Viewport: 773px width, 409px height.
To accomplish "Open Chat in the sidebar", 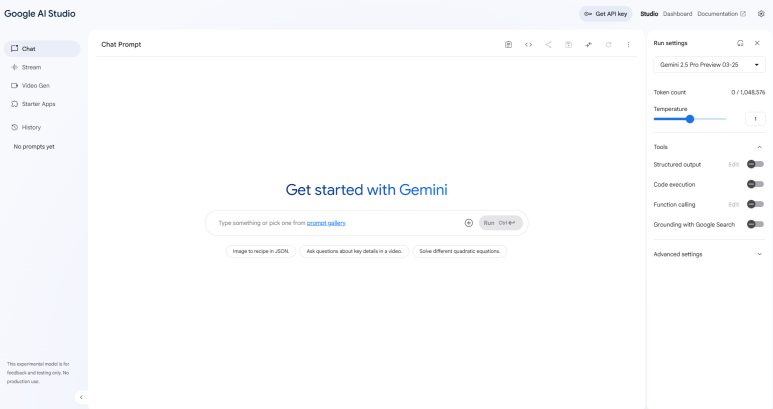I will (42, 49).
